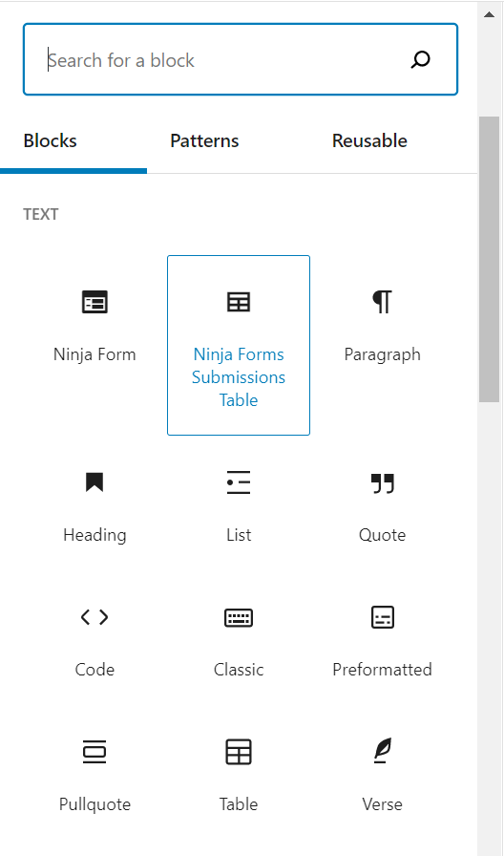504x856 pixels.
Task: Open the Patterns tab
Action: pos(204,140)
